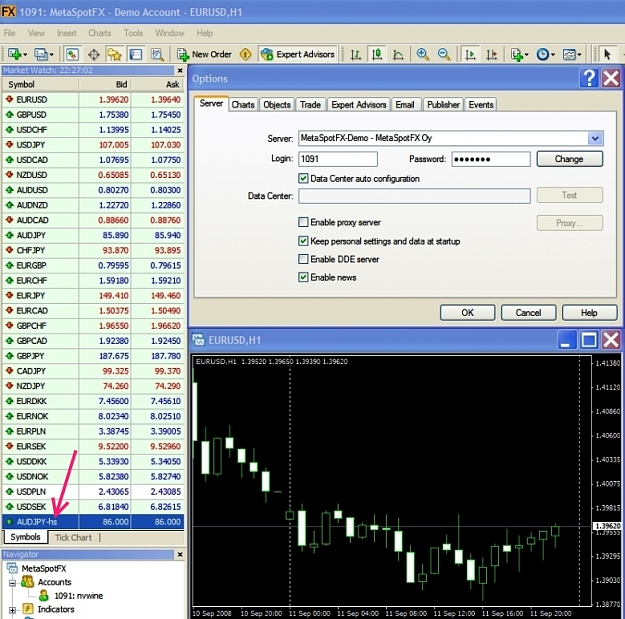Image resolution: width=625 pixels, height=619 pixels.
Task: Enable proxy server checkbox
Action: point(303,222)
